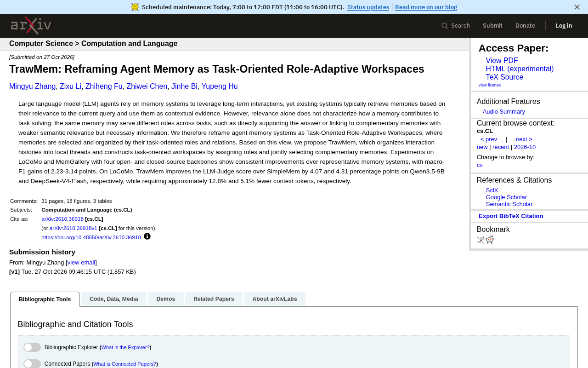This screenshot has height=368, width=588.
Task: Open the Code, Data, Media tab
Action: 114,299
